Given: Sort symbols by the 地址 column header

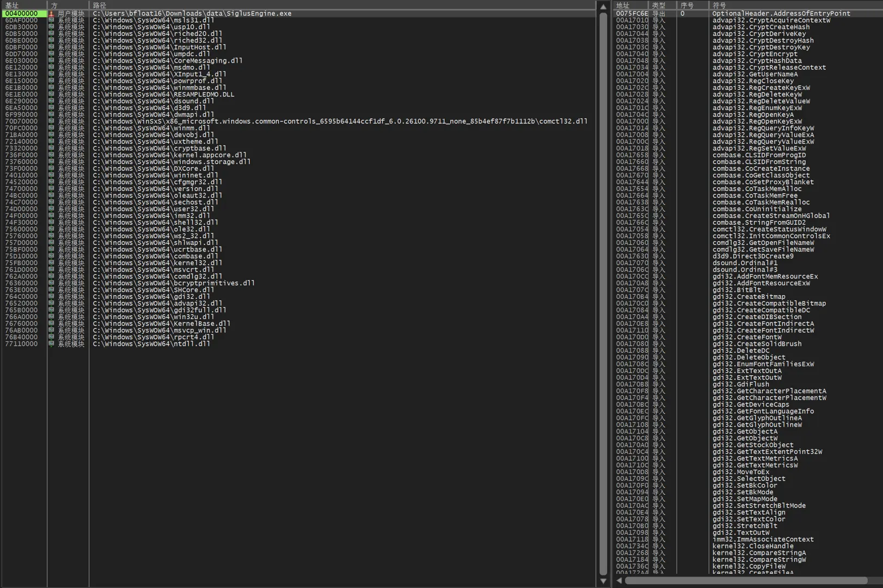Looking at the screenshot, I should click(x=630, y=5).
